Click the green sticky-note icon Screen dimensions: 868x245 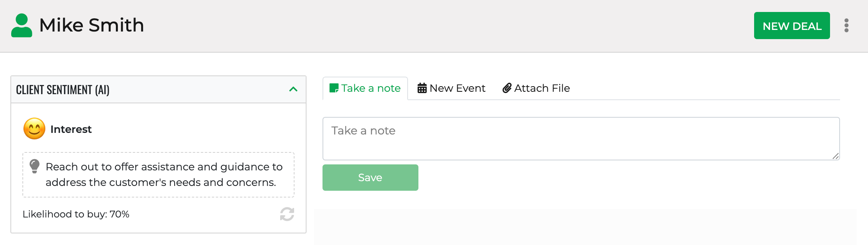click(334, 88)
